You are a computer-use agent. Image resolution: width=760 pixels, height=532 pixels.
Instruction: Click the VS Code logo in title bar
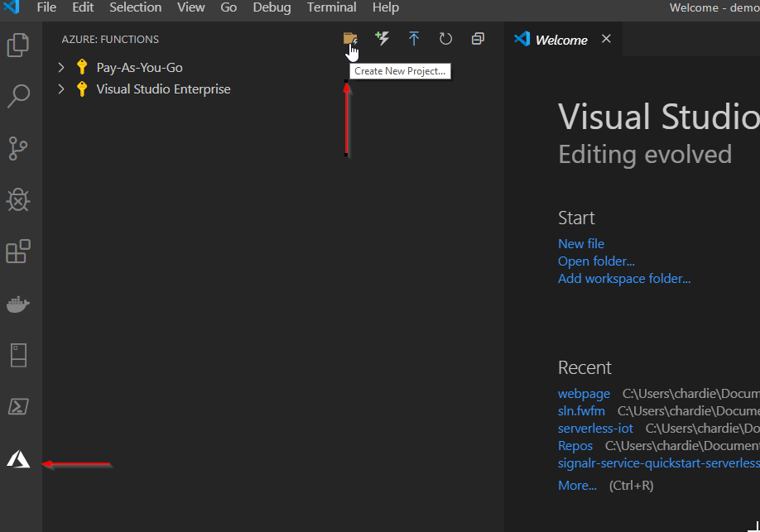[11, 7]
